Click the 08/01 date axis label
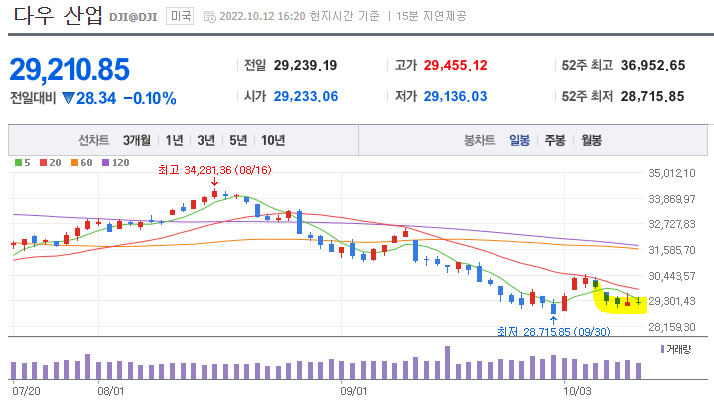The image size is (714, 410). coord(111,391)
